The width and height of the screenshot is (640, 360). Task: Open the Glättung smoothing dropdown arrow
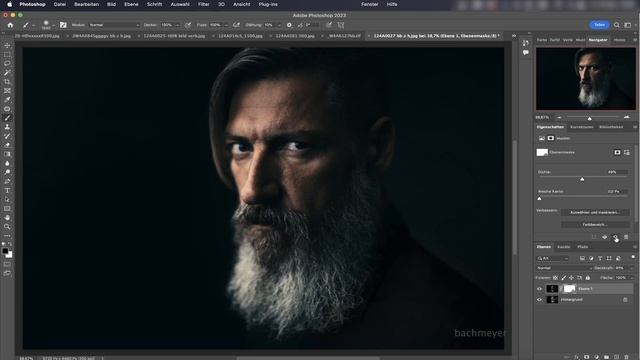[279, 25]
